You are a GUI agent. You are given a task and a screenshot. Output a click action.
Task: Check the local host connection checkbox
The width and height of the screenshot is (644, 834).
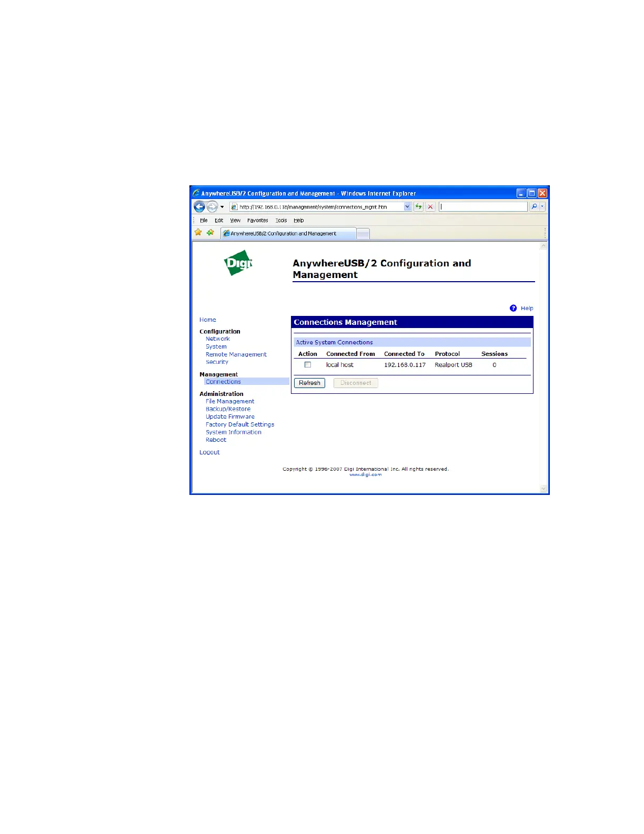pyautogui.click(x=308, y=365)
